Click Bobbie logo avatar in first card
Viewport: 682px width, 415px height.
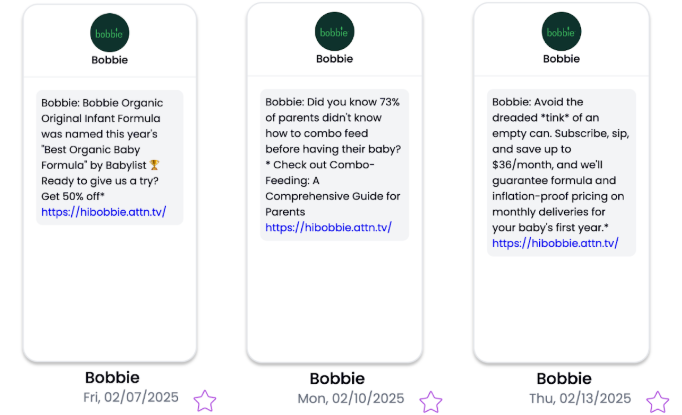pyautogui.click(x=110, y=33)
